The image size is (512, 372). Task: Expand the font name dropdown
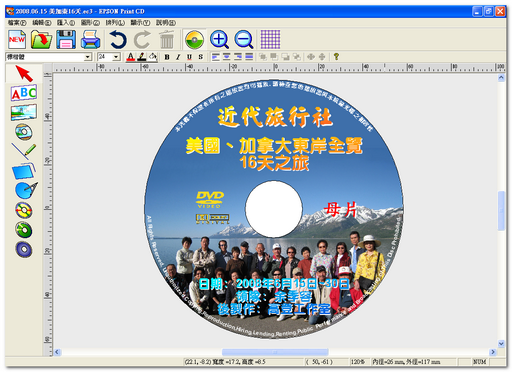click(x=88, y=57)
